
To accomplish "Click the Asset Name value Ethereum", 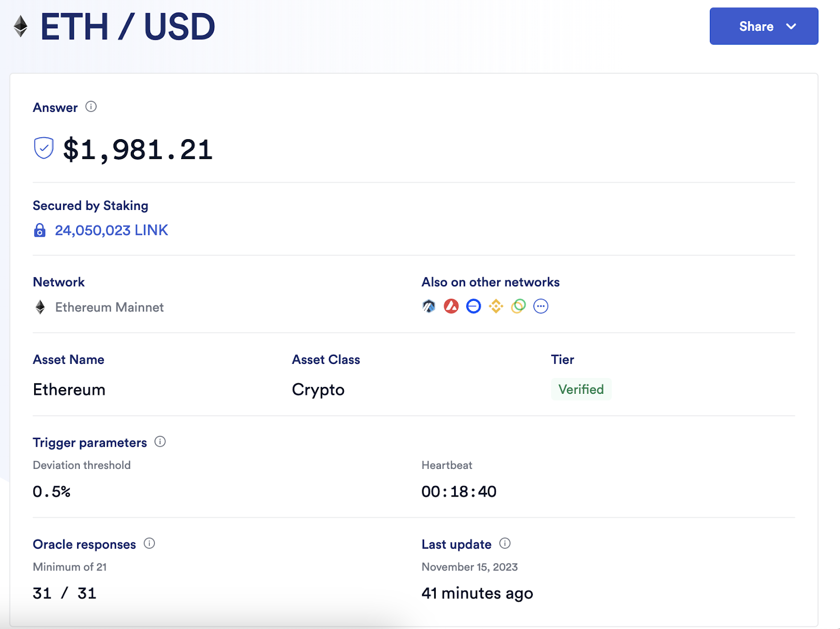I will click(x=69, y=390).
